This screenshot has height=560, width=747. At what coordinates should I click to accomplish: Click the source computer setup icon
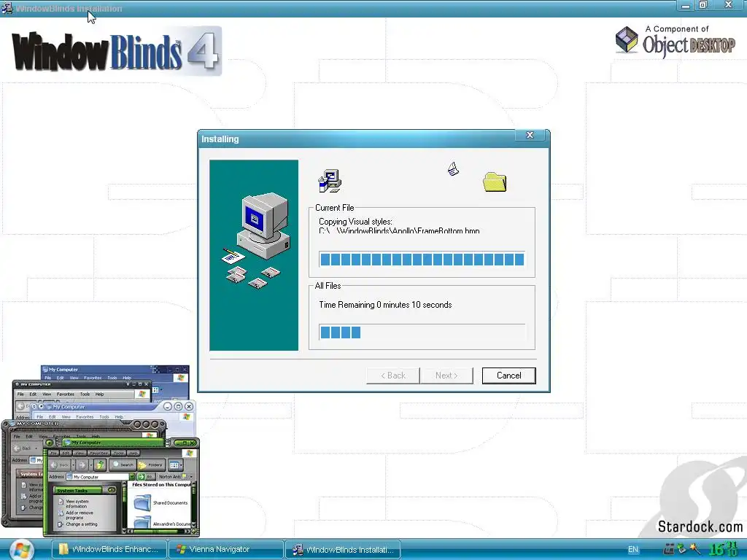[330, 181]
